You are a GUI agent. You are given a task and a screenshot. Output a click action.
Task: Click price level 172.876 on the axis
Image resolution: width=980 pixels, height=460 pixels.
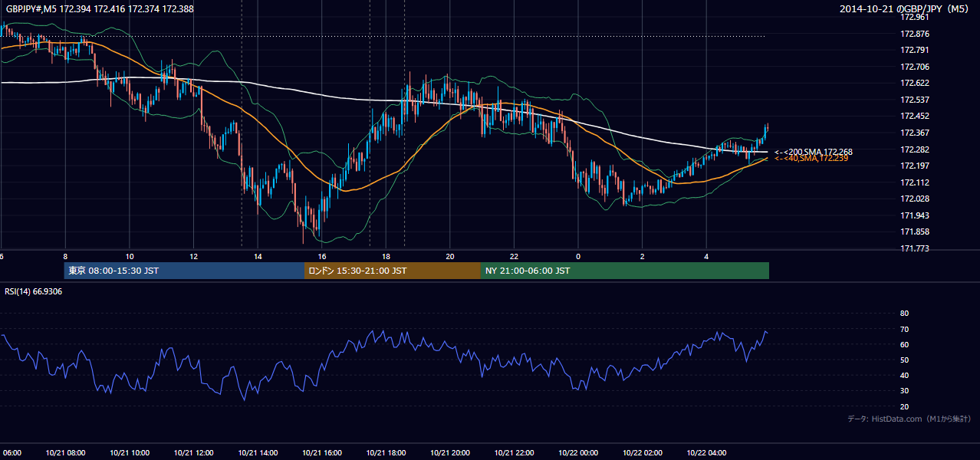coord(915,34)
